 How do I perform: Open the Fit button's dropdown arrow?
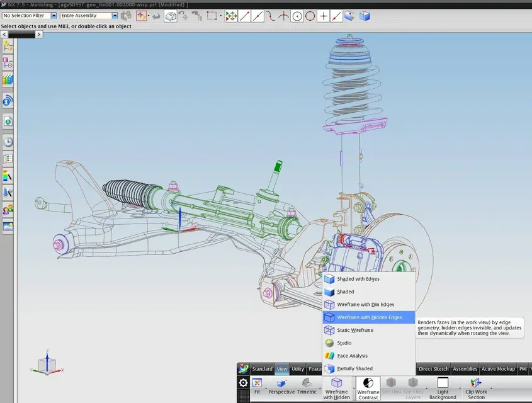pos(266,388)
